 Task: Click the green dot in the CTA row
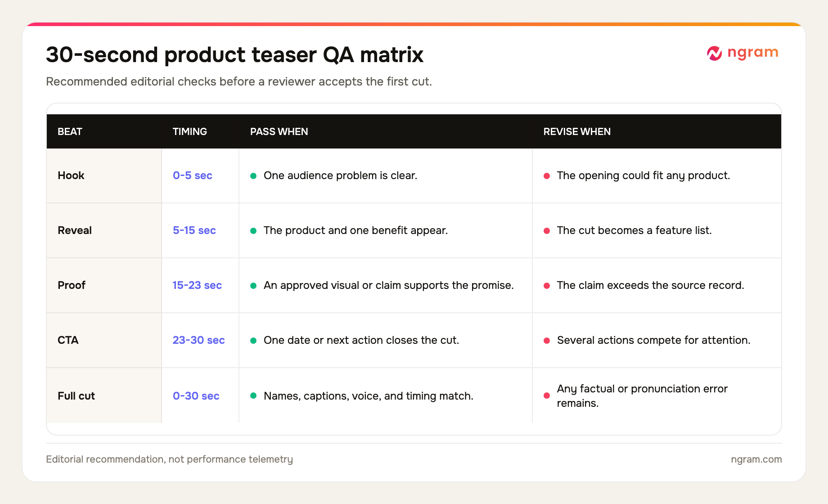pyautogui.click(x=253, y=341)
